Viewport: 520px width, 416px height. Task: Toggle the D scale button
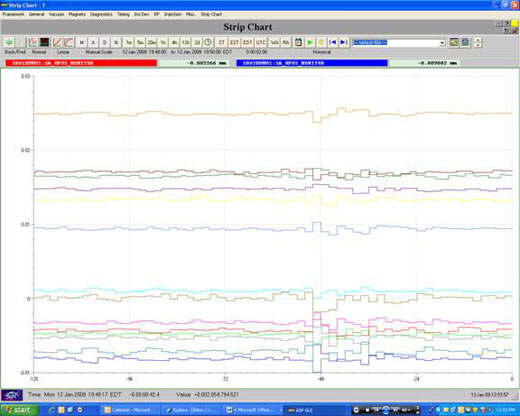coord(105,42)
